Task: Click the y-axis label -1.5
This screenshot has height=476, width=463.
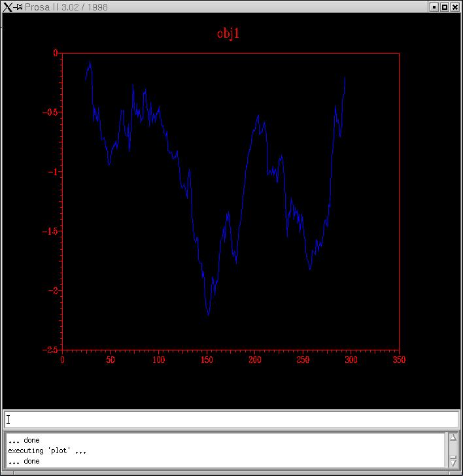Action: point(50,231)
